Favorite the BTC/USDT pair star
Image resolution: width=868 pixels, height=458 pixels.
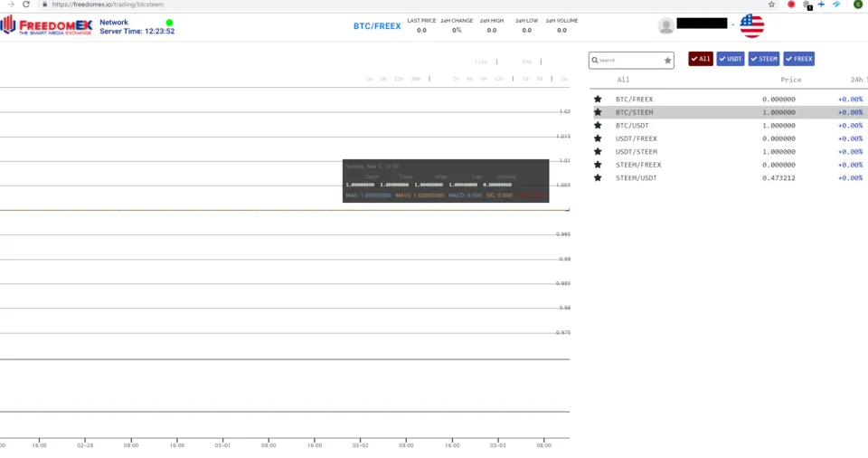(598, 125)
